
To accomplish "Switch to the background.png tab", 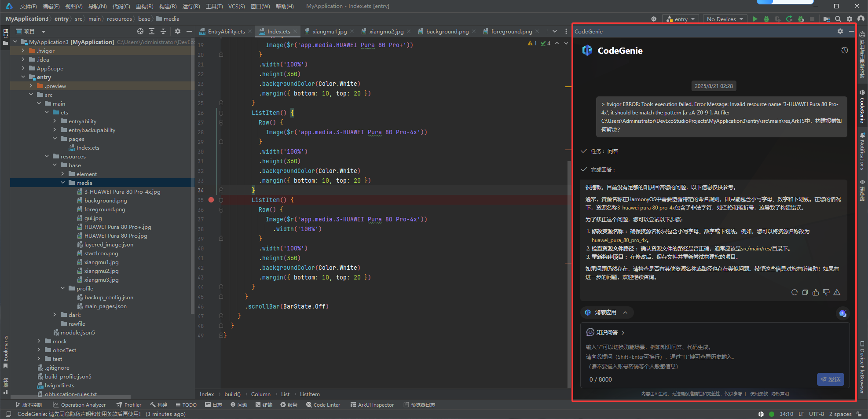I will click(447, 31).
